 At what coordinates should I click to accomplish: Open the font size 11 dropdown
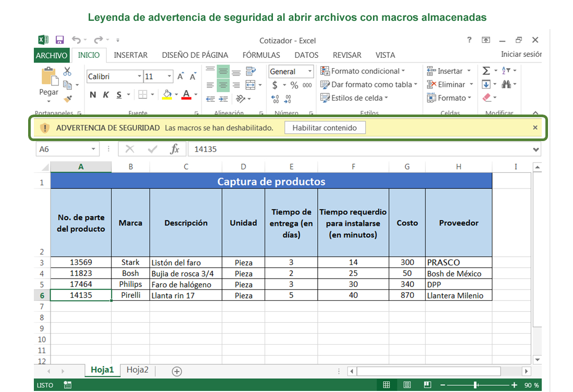pyautogui.click(x=169, y=77)
